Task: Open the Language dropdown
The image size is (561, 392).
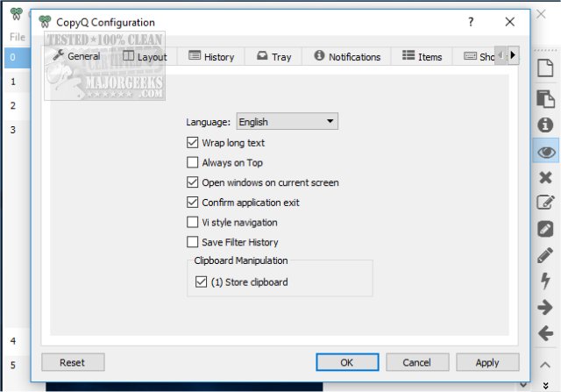Action: (287, 121)
